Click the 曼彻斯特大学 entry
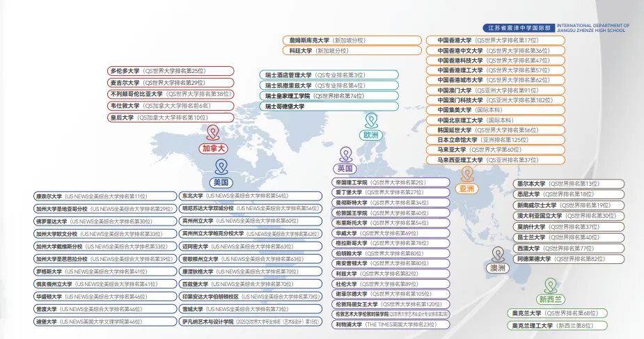This screenshot has width=644, height=339. 391,203
